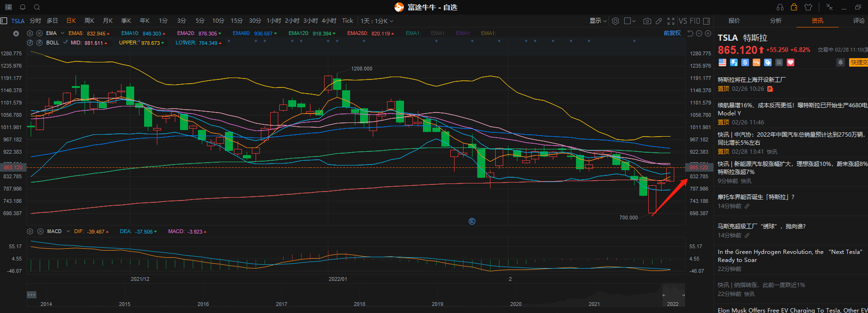Click the TSLA ticker label in toolbar

pyautogui.click(x=18, y=21)
